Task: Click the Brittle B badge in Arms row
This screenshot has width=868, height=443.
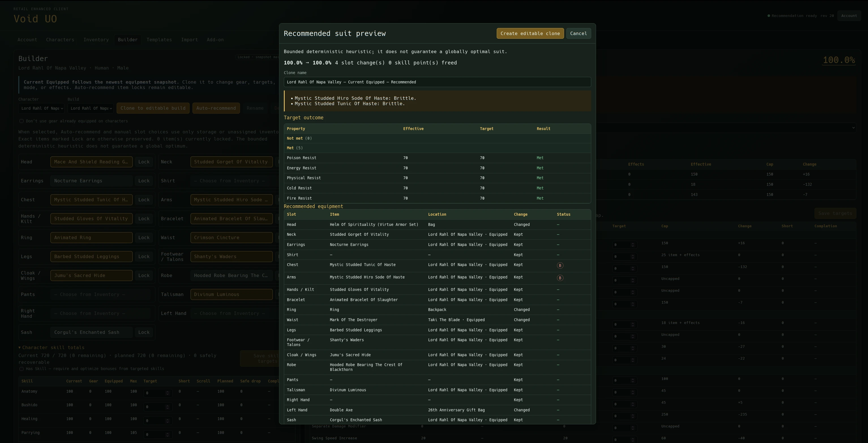Action: tap(560, 278)
